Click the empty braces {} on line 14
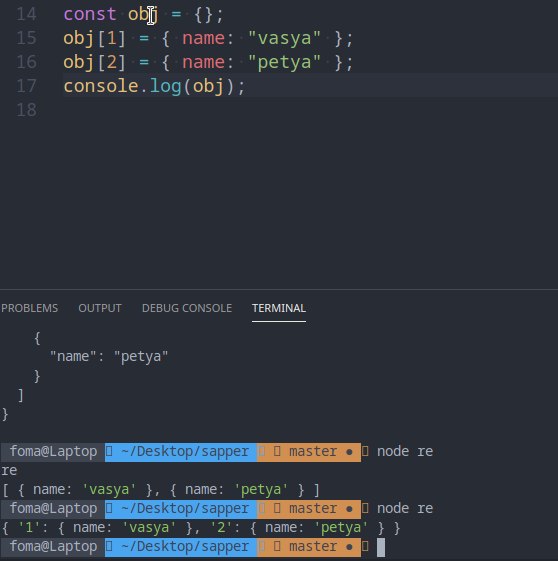The width and height of the screenshot is (558, 561). [204, 15]
